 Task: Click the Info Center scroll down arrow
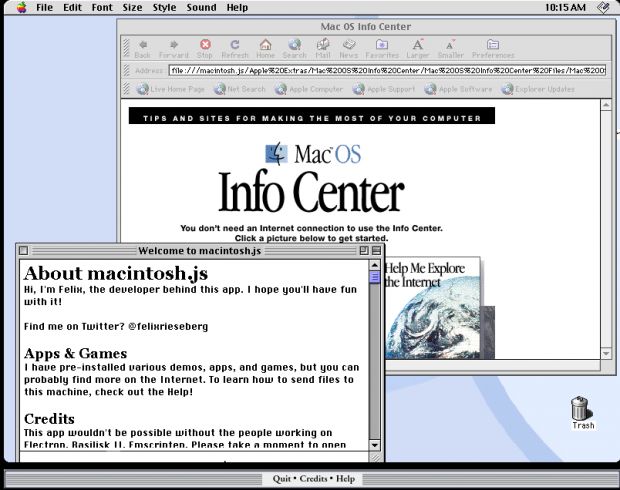pyautogui.click(x=606, y=353)
